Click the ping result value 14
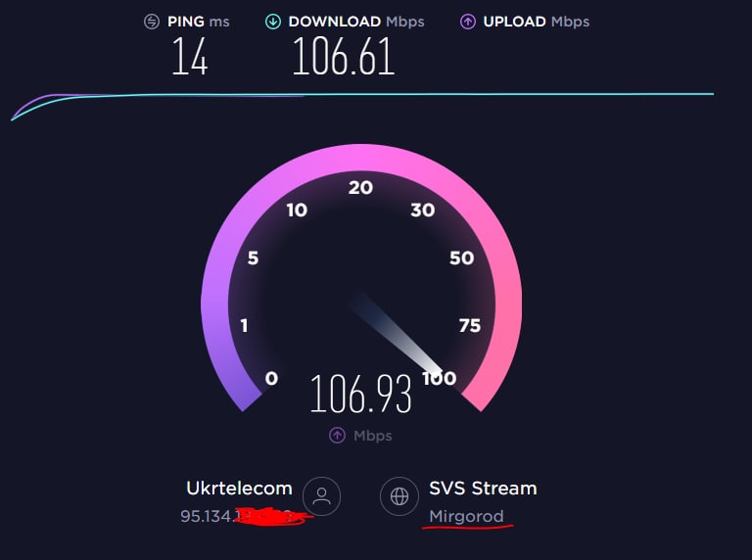The image size is (752, 560). coord(190,57)
